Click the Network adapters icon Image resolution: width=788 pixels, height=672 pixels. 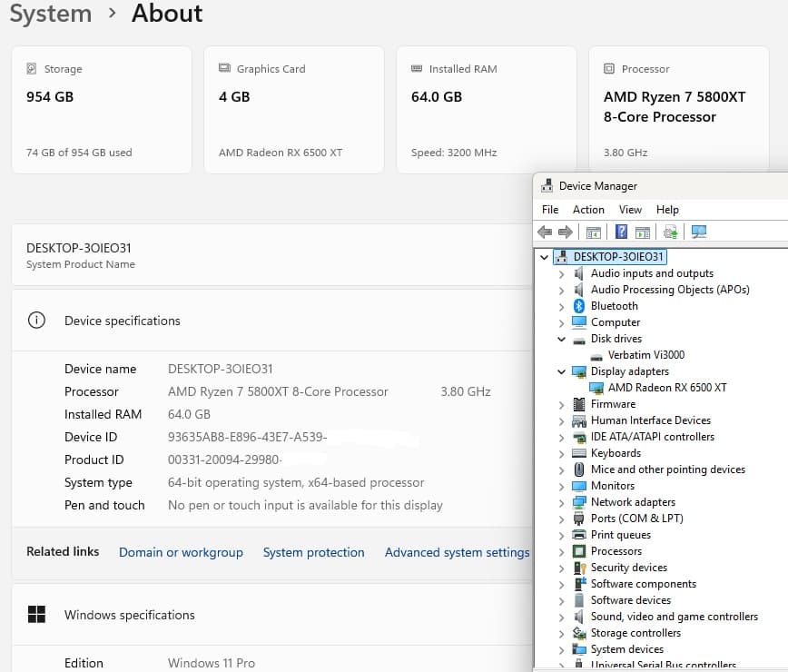tap(579, 501)
